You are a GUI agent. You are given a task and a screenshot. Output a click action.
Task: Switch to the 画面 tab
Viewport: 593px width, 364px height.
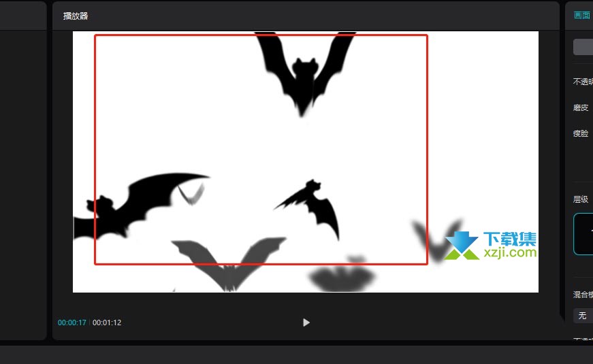coord(581,16)
